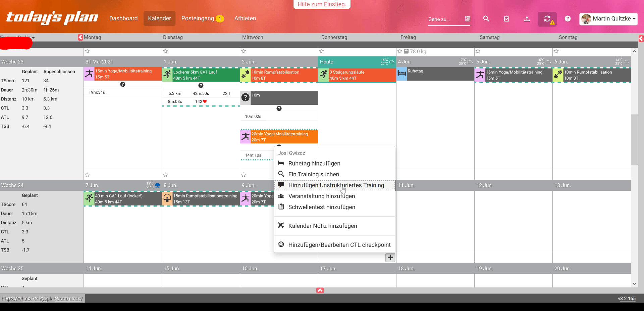Click the dumbbell icon of Sonntag Rumpfstabilisation

[x=558, y=75]
